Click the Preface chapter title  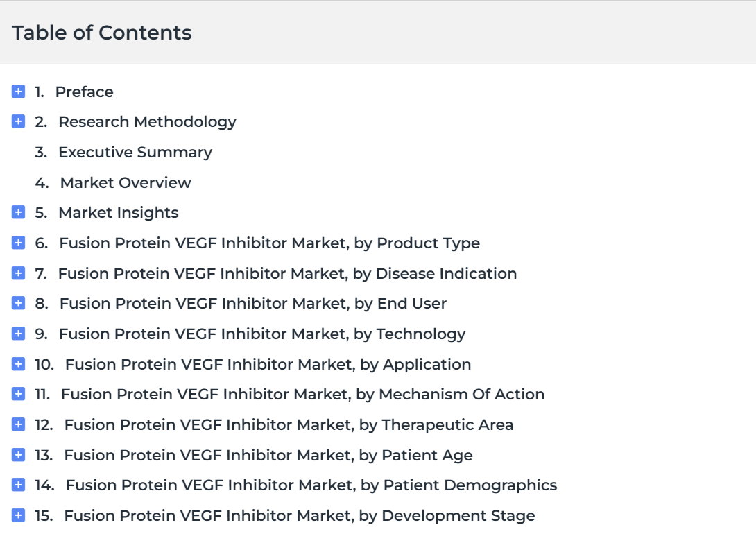pyautogui.click(x=85, y=92)
